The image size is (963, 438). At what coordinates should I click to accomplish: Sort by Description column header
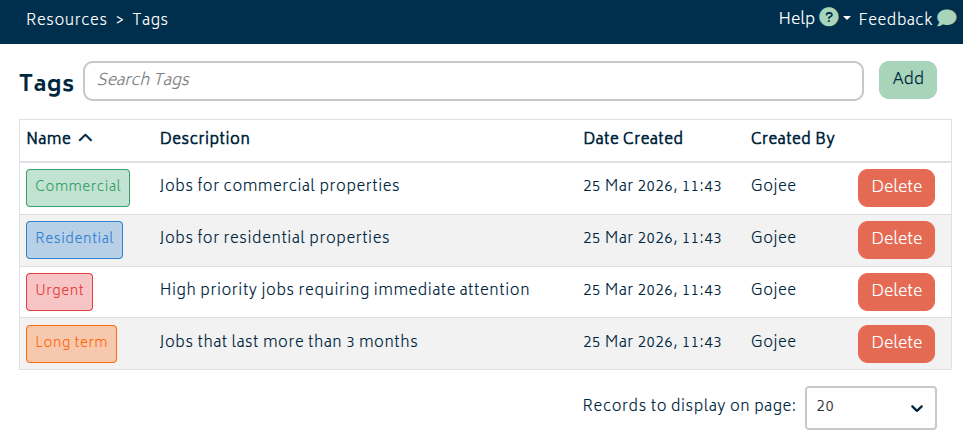205,138
